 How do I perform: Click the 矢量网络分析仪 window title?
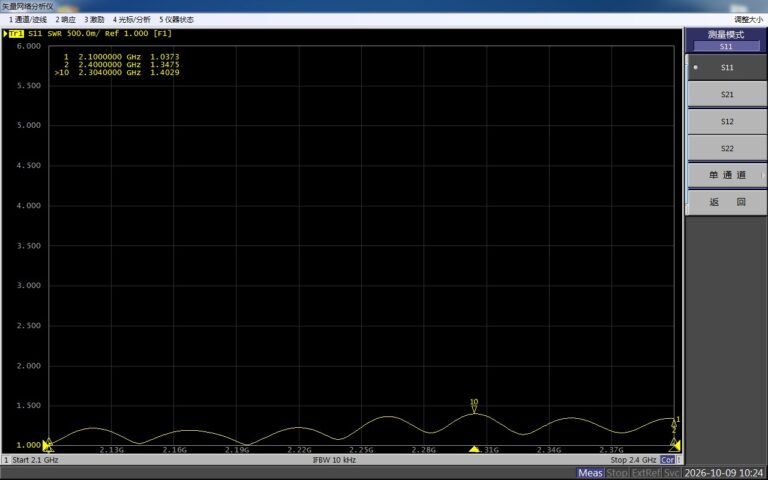28,6
